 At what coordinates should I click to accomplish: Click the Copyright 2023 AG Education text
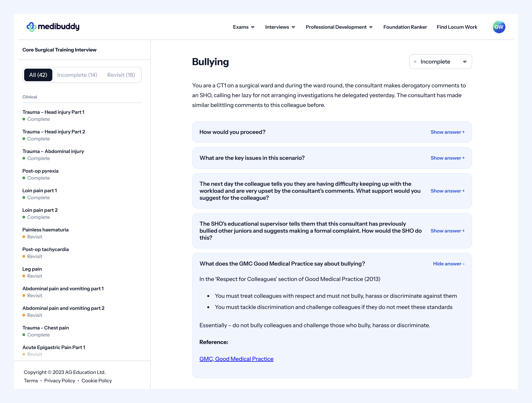64,372
